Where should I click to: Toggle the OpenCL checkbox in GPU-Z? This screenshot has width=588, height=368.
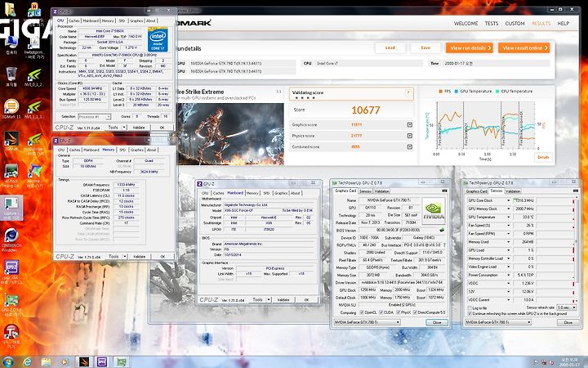tap(362, 312)
